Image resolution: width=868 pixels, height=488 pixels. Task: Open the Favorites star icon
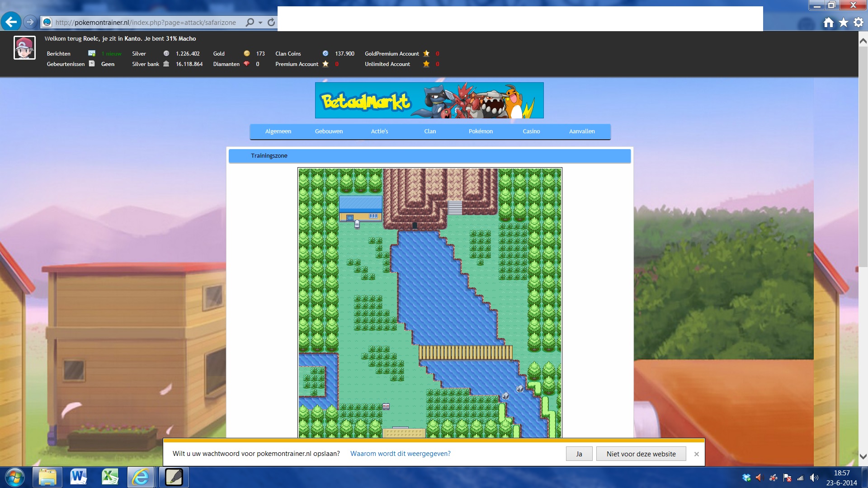coord(844,22)
